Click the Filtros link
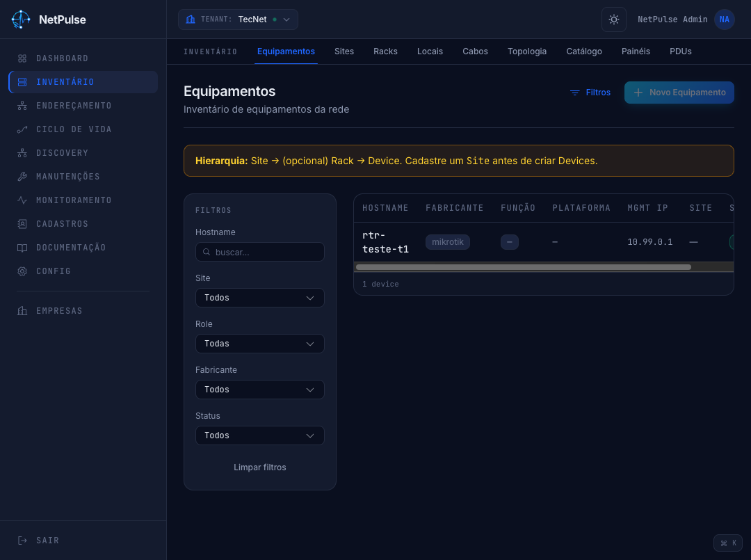 pyautogui.click(x=590, y=93)
